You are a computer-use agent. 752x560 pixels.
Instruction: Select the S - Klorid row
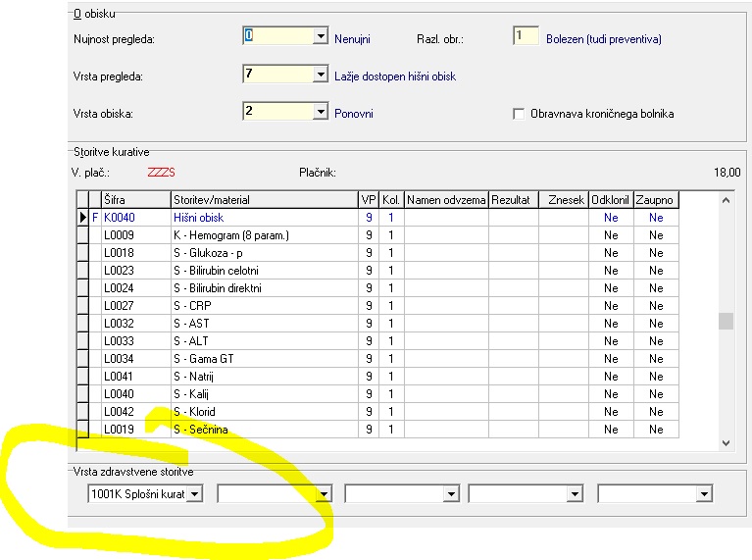(377, 412)
